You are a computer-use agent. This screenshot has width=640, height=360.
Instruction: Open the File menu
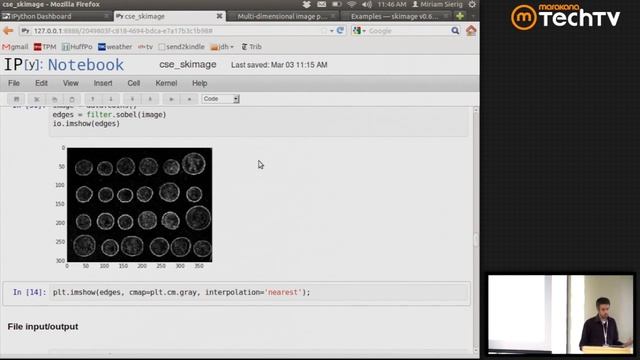(14, 83)
